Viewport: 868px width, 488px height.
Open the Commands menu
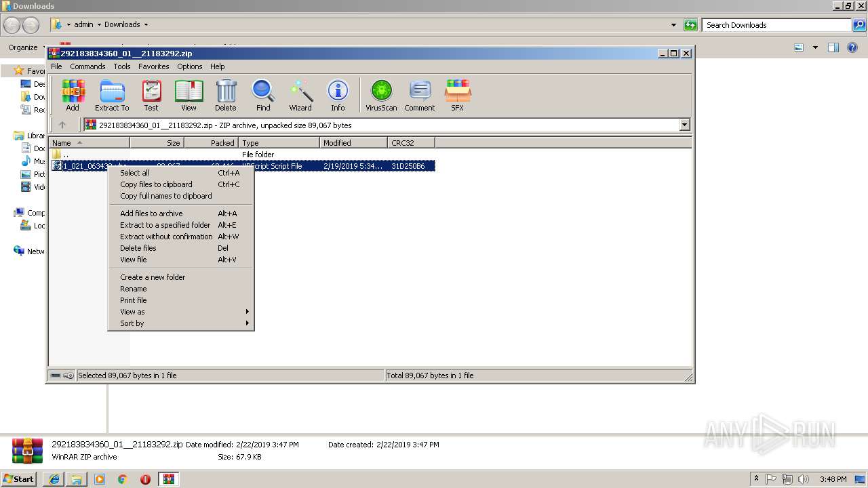(87, 66)
